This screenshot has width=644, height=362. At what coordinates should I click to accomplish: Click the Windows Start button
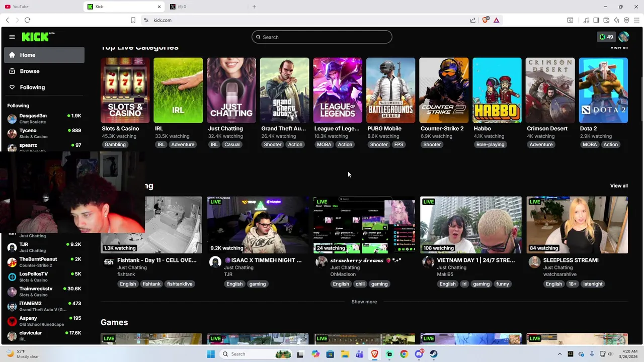click(211, 354)
